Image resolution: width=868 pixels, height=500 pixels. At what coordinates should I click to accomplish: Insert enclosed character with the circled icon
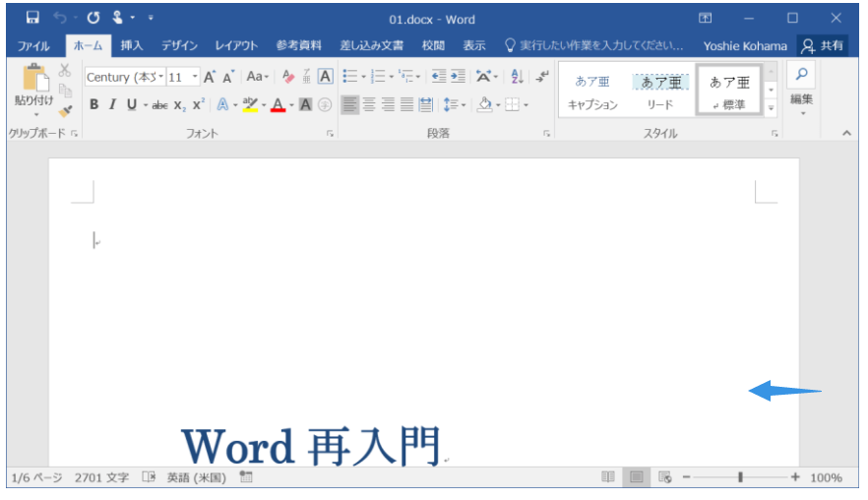325,104
